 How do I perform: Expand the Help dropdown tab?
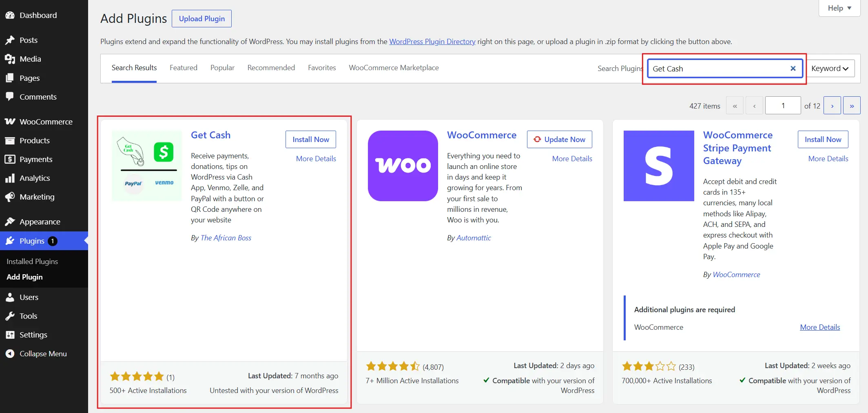point(839,8)
